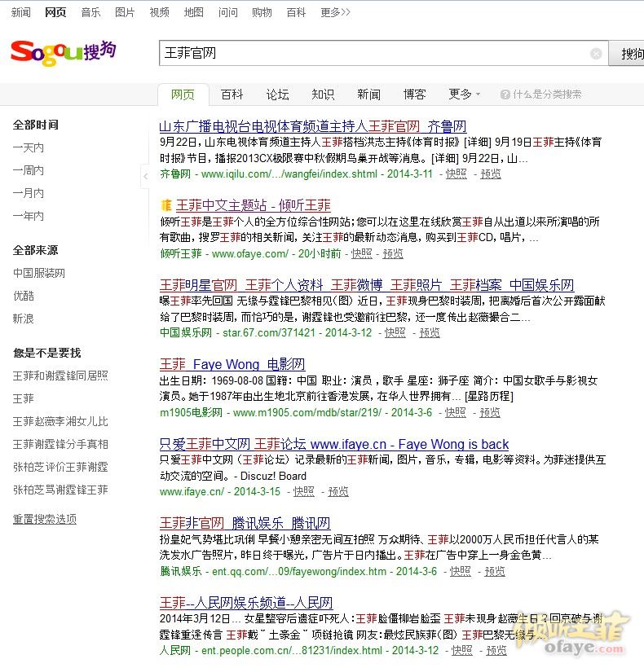The height and width of the screenshot is (668, 644).
Task: Open [星路历程] link in the 电影网 result
Action: pos(489,396)
